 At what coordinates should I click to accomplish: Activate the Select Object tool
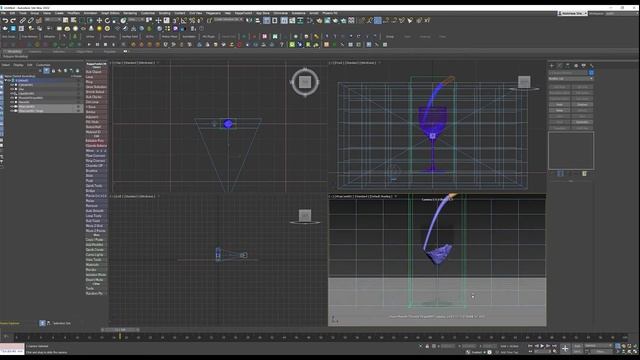tap(65, 20)
